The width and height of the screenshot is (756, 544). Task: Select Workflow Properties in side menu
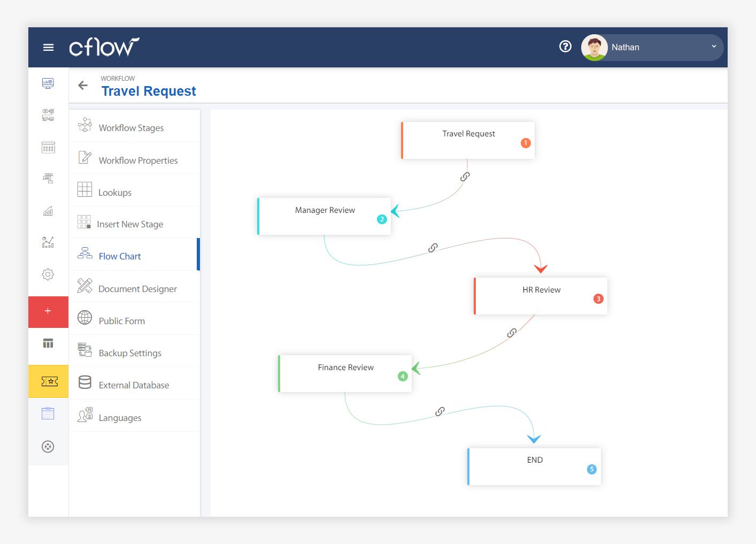point(138,160)
